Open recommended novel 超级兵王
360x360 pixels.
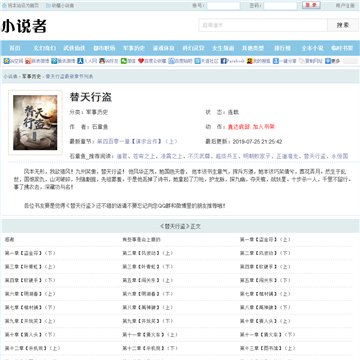pos(228,156)
